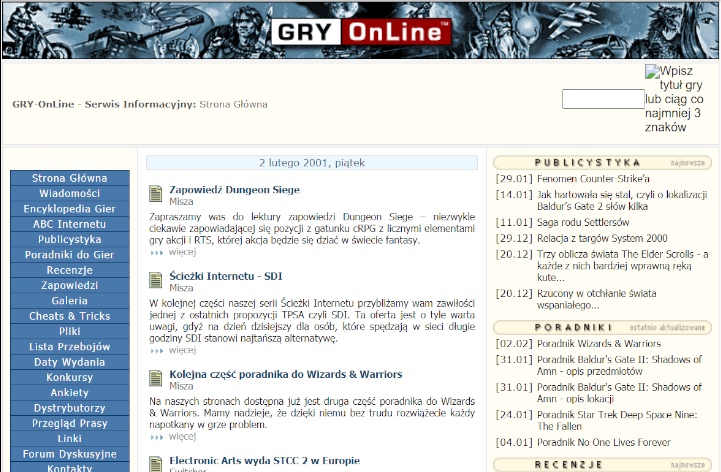This screenshot has width=721, height=472.
Task: Click the date 2 lutego 2001, piątek
Action: point(312,162)
